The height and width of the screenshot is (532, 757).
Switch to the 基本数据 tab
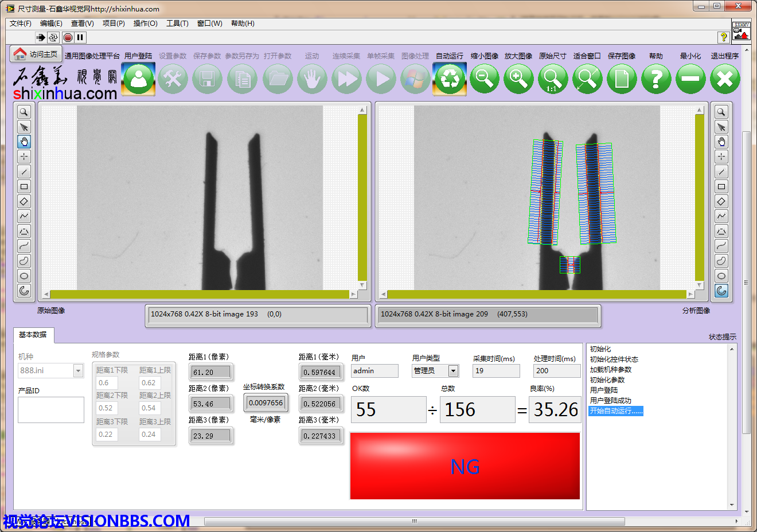33,335
